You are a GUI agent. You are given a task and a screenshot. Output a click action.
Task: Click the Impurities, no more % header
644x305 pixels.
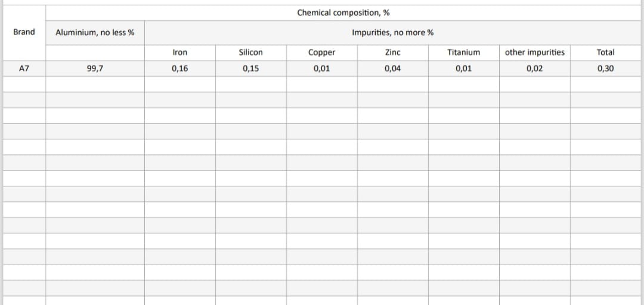[x=392, y=32]
